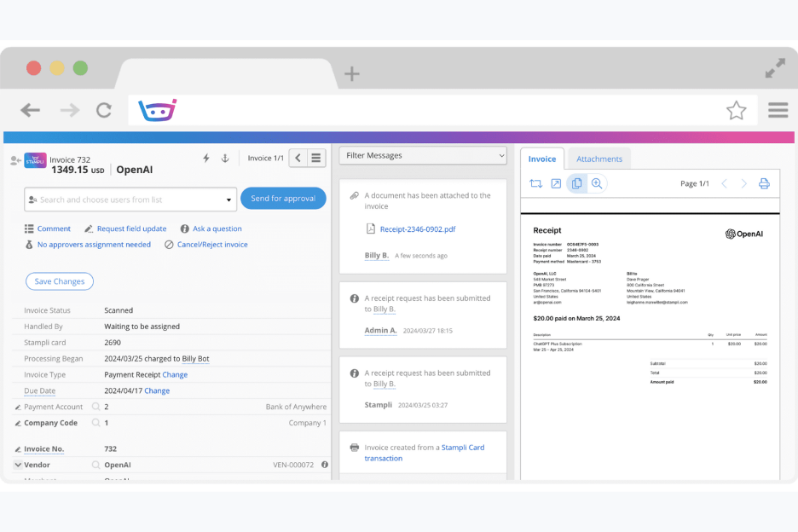Click the Ask a question link
Screen dimensions: 798x532
click(x=217, y=228)
